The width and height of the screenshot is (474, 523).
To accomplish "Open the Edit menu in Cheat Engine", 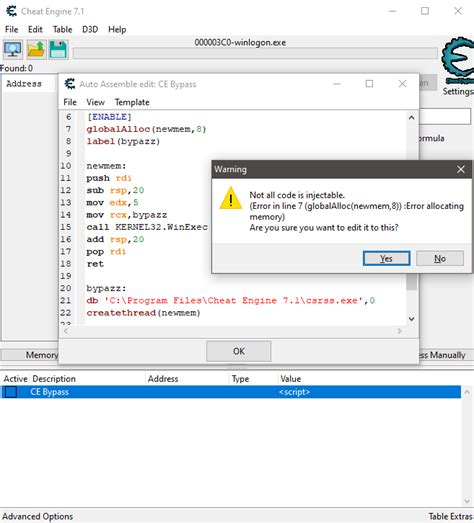I will coord(35,29).
